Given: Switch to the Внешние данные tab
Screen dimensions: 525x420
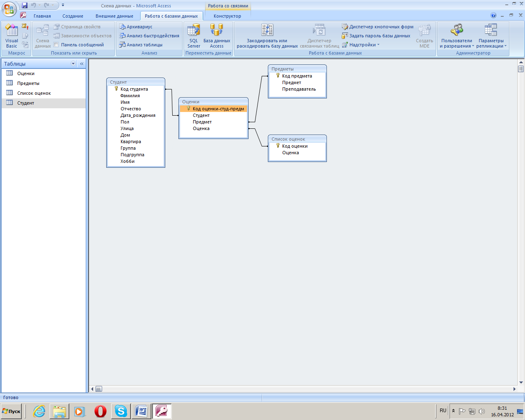Looking at the screenshot, I should [114, 16].
